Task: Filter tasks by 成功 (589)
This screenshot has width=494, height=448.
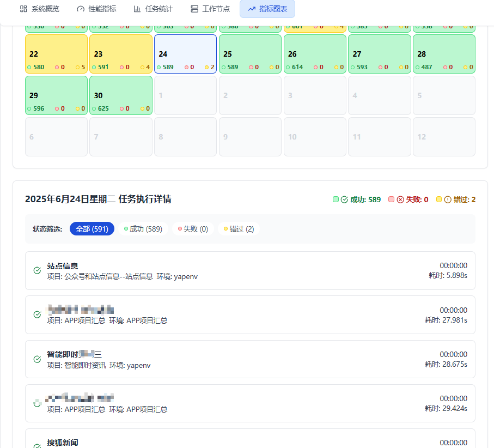Action: [x=143, y=228]
